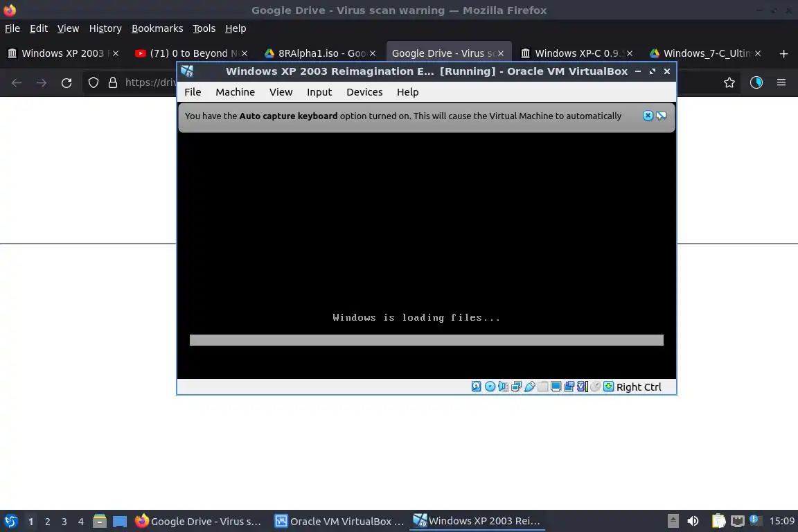Screen dimensions: 798x532
Task: Click the site security padlock icon
Action: (x=113, y=82)
